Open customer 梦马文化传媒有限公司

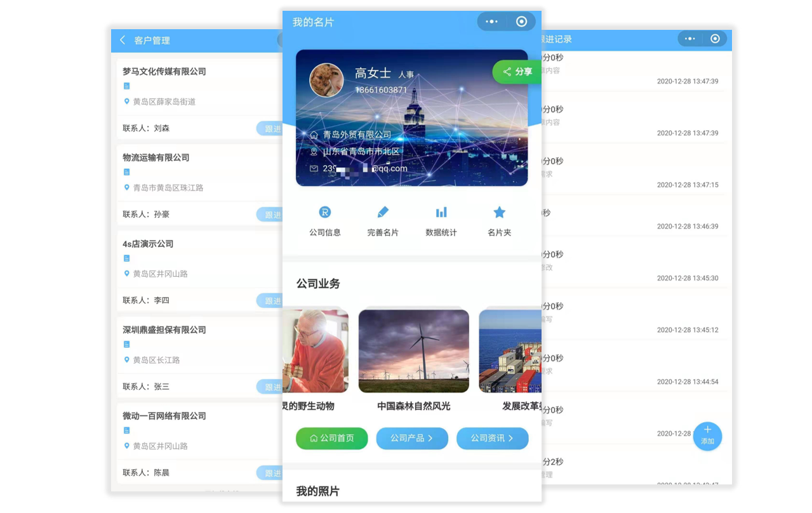tap(164, 72)
